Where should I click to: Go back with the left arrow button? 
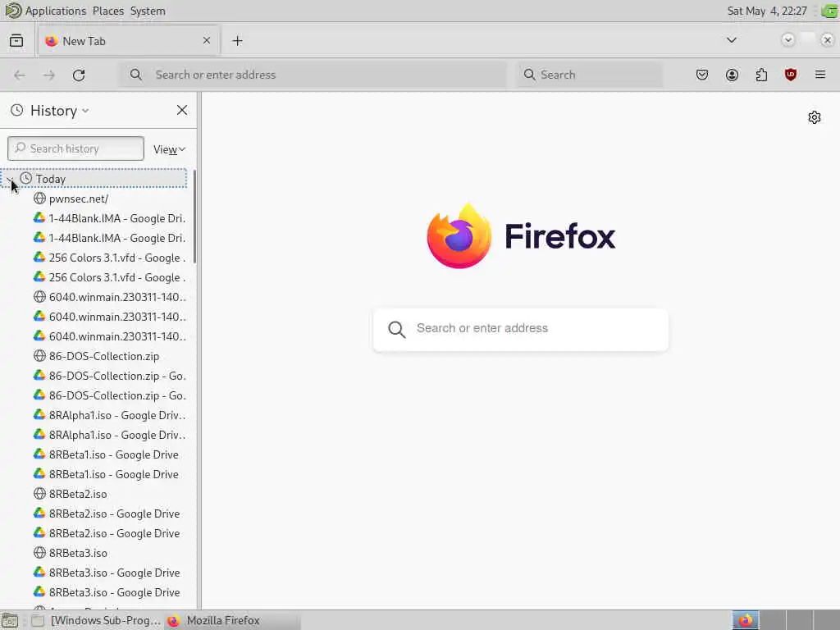coord(20,75)
